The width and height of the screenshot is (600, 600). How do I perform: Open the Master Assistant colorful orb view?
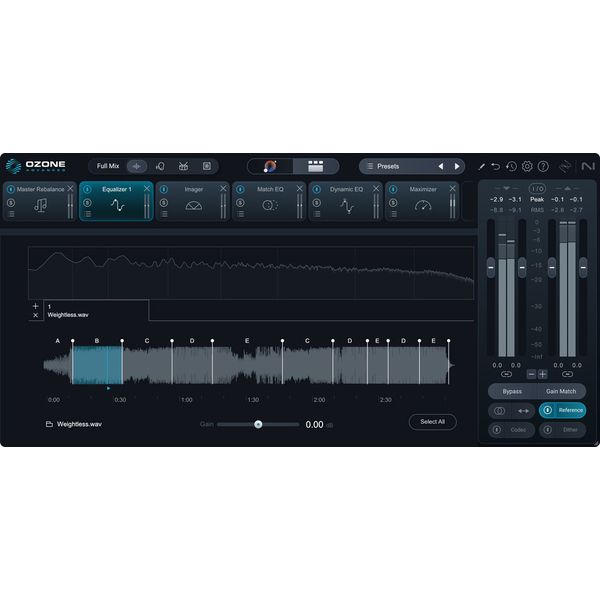point(270,166)
